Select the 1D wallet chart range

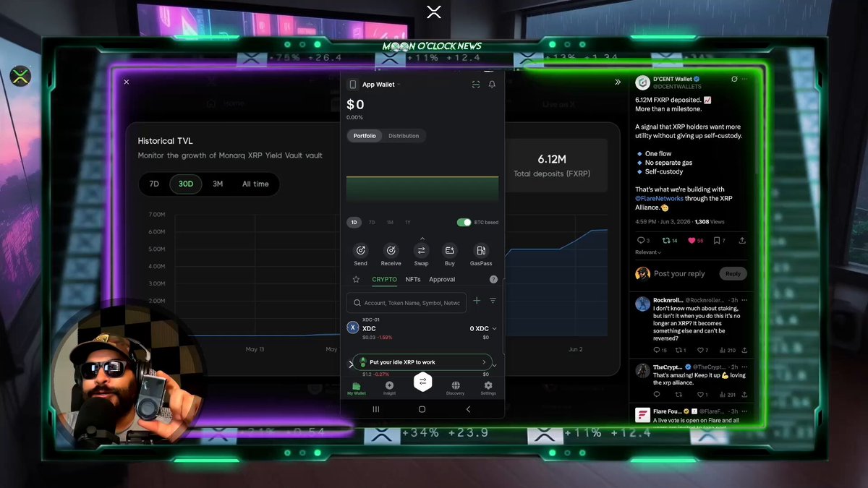point(354,222)
